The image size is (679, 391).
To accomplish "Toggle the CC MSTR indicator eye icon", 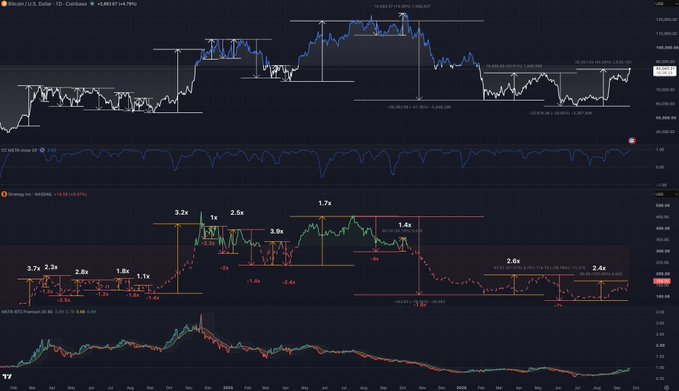I will (42, 150).
